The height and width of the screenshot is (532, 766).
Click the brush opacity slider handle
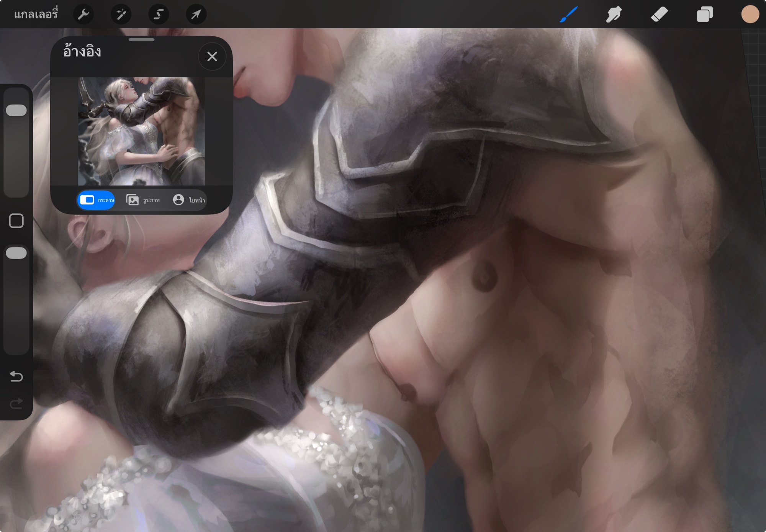point(16,253)
